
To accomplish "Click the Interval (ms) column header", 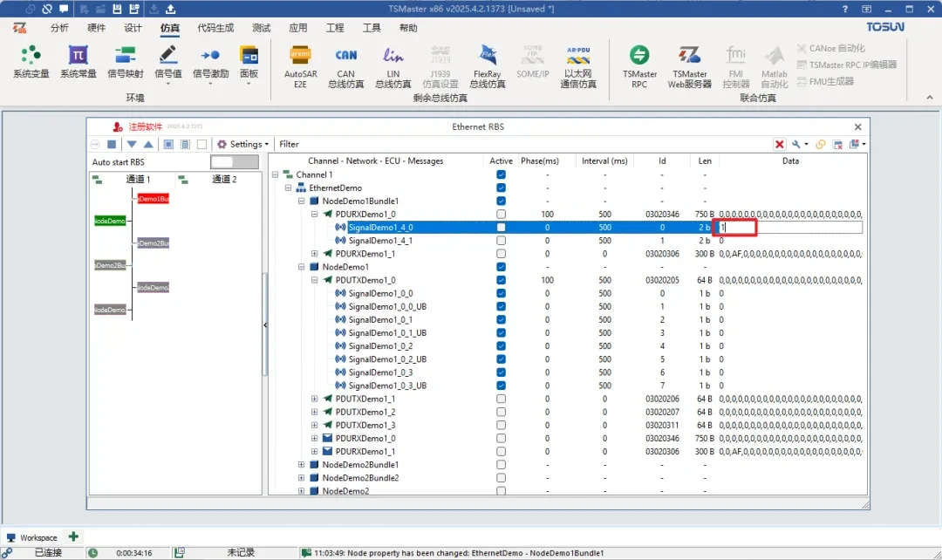I will tap(604, 160).
